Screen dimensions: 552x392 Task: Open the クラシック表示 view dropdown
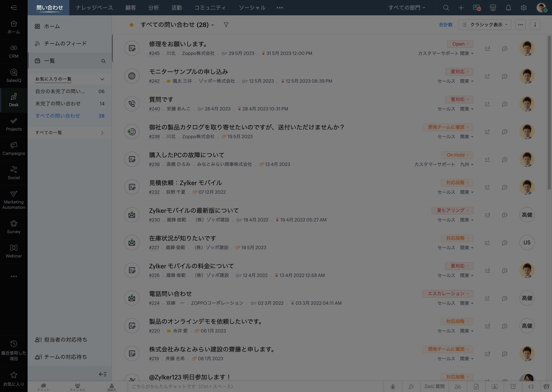point(485,25)
